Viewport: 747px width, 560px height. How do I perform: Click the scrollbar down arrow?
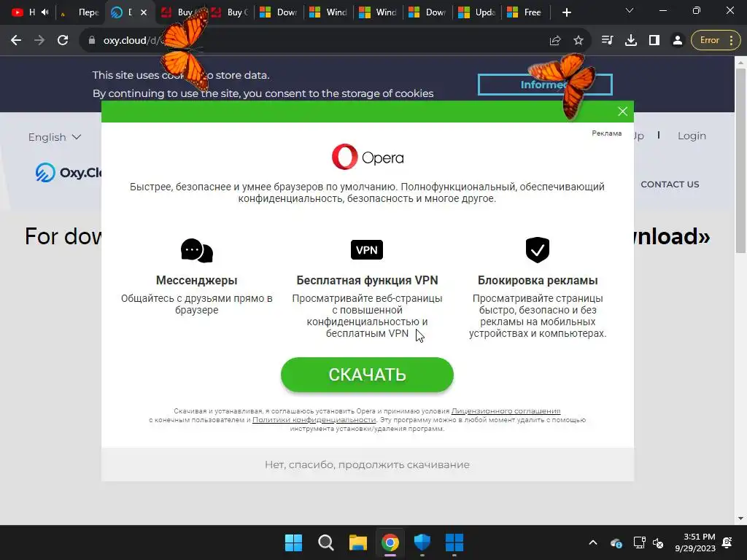[740, 518]
